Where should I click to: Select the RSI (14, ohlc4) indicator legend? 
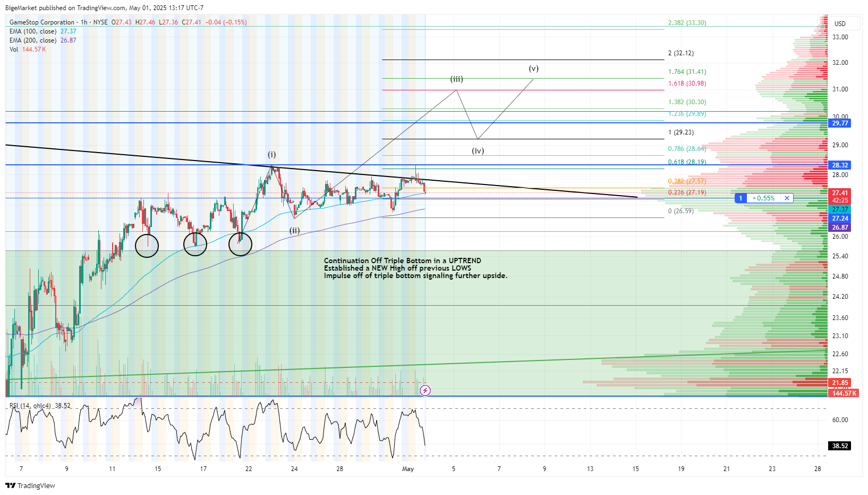point(40,406)
